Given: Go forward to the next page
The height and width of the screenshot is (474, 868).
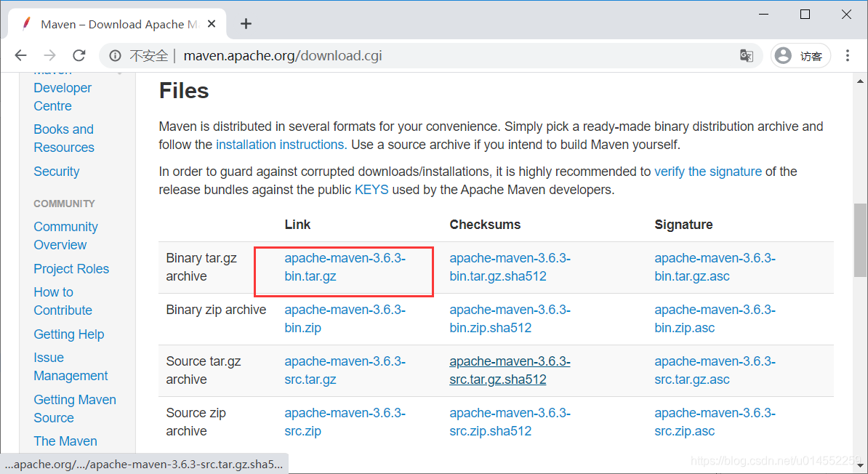Looking at the screenshot, I should tap(50, 55).
